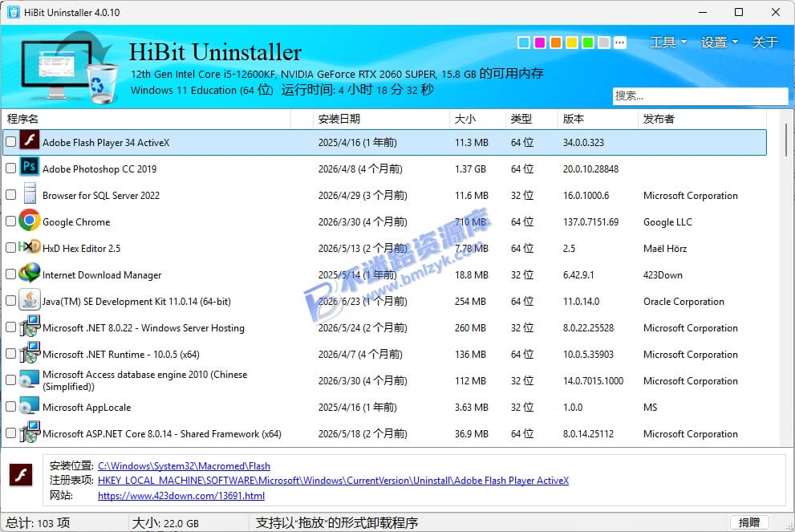
Task: Sort by 大小 column header
Action: click(x=477, y=119)
